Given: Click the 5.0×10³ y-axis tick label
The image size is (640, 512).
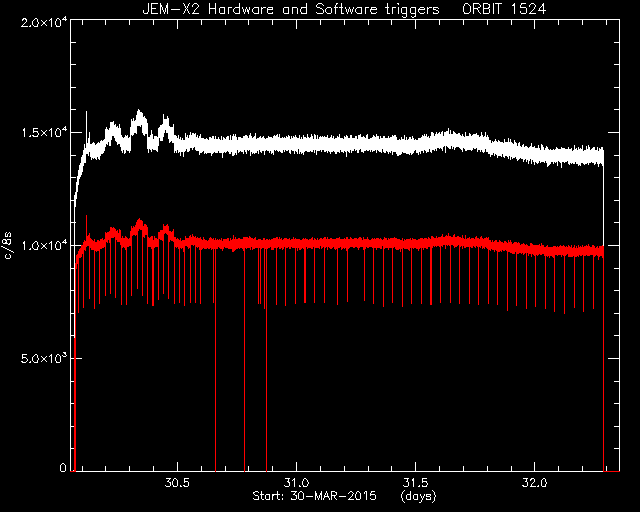Looking at the screenshot, I should [x=44, y=358].
